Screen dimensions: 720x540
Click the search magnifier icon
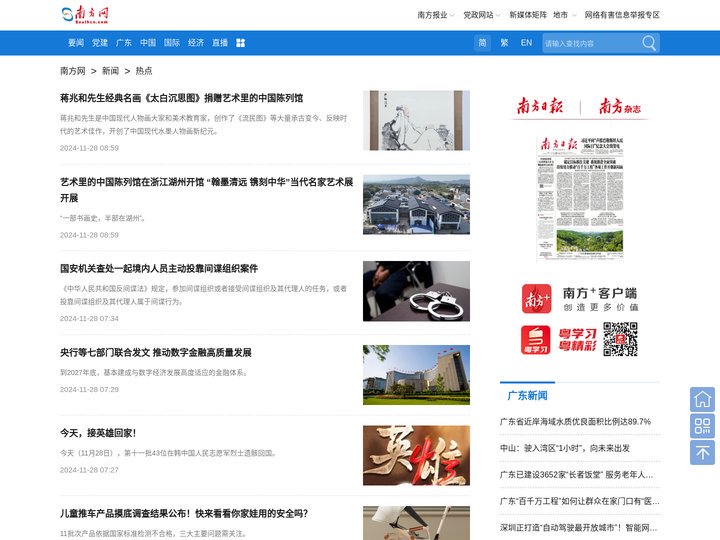click(x=649, y=43)
